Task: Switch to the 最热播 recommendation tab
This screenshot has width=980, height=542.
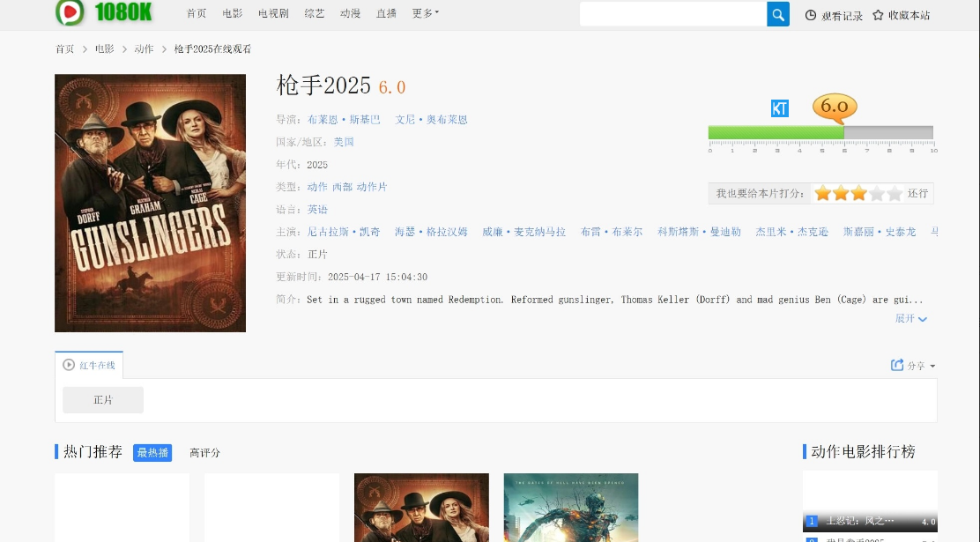Action: click(152, 453)
